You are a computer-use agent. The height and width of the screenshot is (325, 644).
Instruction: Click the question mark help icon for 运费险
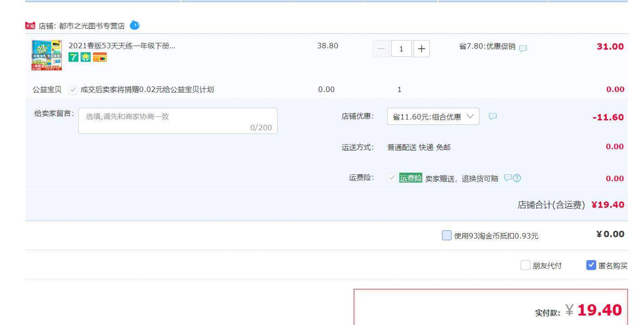[x=517, y=178]
